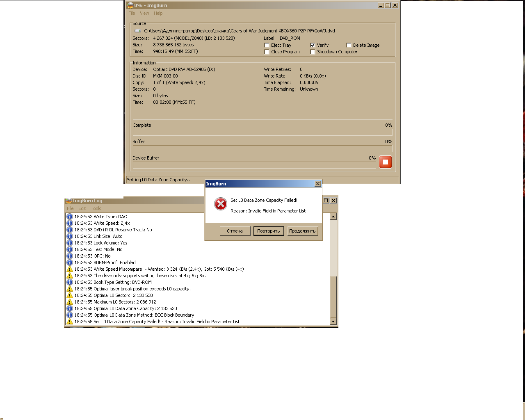The height and width of the screenshot is (420, 525).
Task: Click the Write Rate value 0 KB/s (0.0x)
Action: tap(313, 76)
